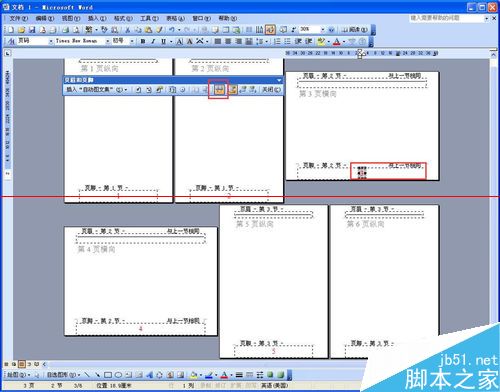The height and width of the screenshot is (392, 500).
Task: Align text right
Action: (x=239, y=41)
